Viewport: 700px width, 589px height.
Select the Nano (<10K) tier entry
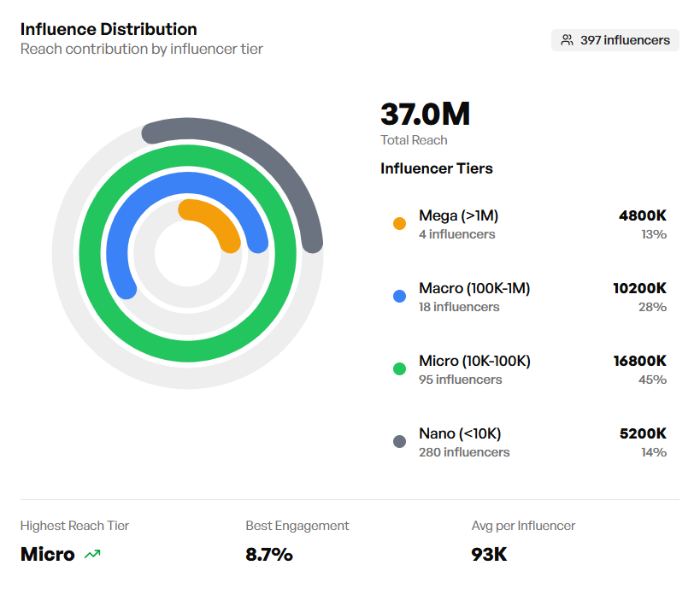click(460, 434)
